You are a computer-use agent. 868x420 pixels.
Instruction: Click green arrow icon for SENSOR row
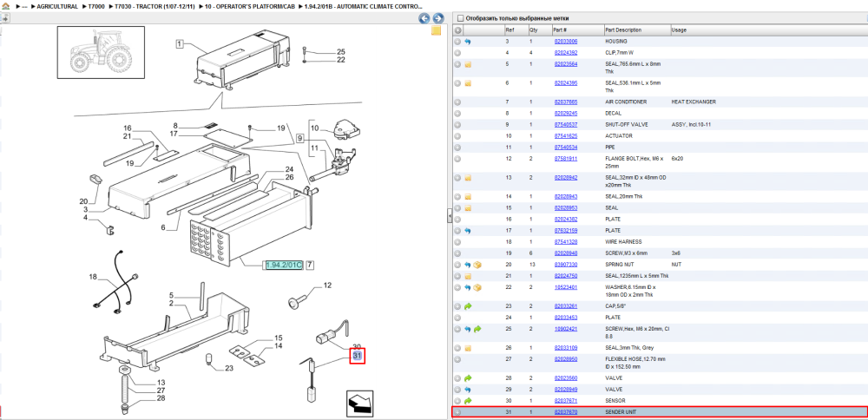(x=468, y=400)
